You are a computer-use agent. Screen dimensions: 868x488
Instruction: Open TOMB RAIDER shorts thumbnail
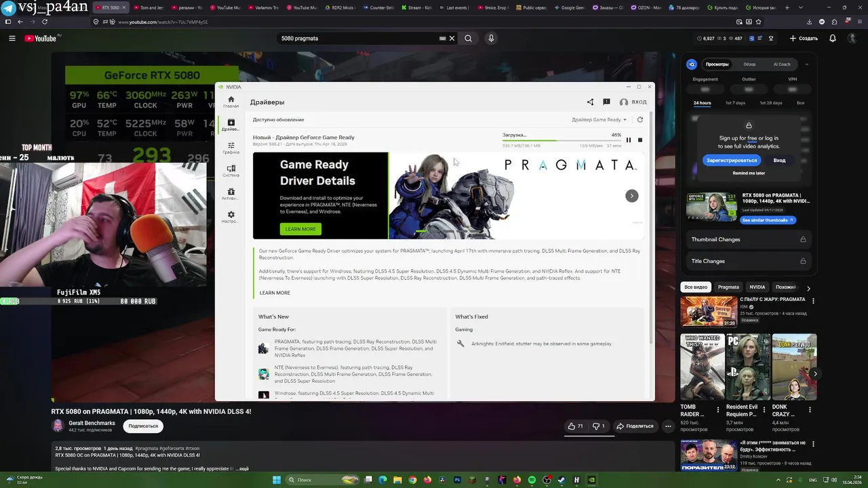tap(703, 367)
